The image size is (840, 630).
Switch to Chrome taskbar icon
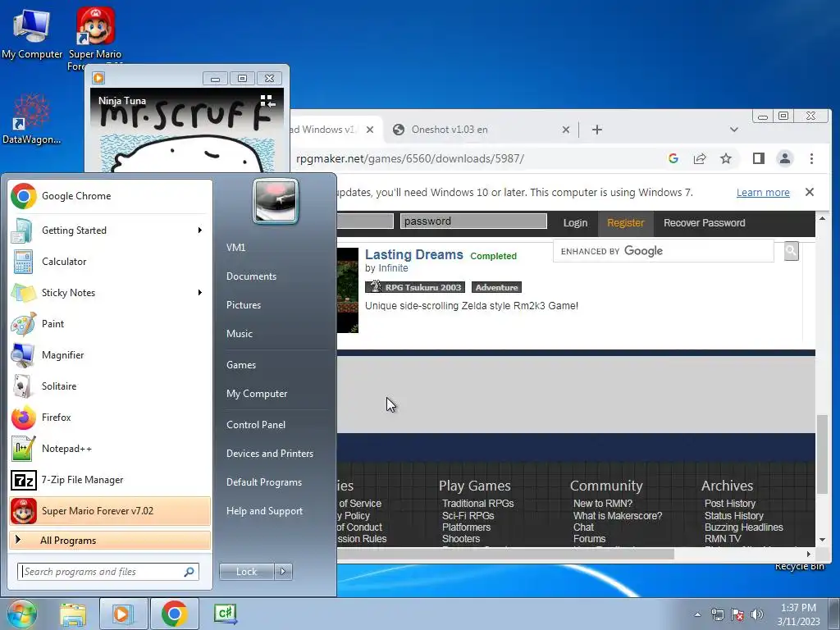(174, 614)
